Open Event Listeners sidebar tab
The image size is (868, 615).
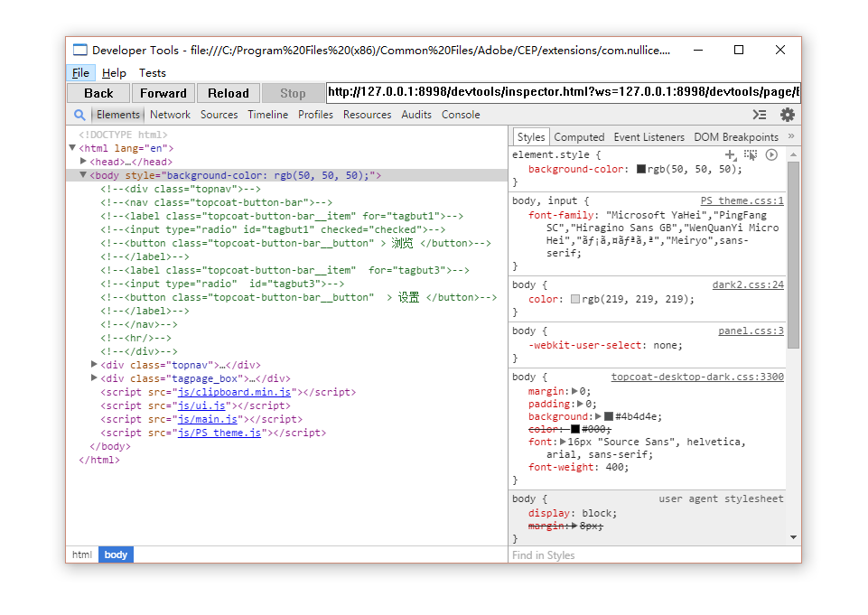pyautogui.click(x=649, y=136)
